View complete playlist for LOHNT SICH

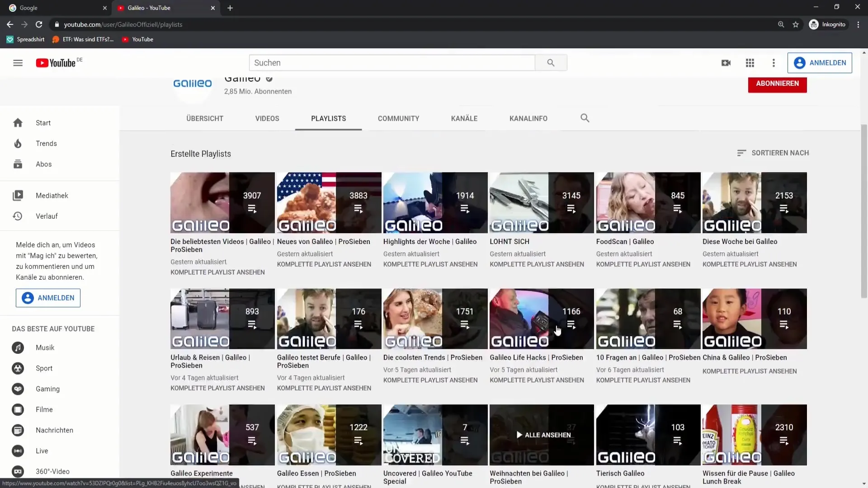coord(537,264)
